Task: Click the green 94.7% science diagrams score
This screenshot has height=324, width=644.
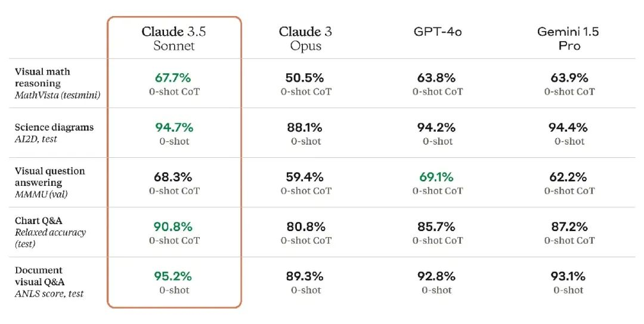Action: pos(174,127)
